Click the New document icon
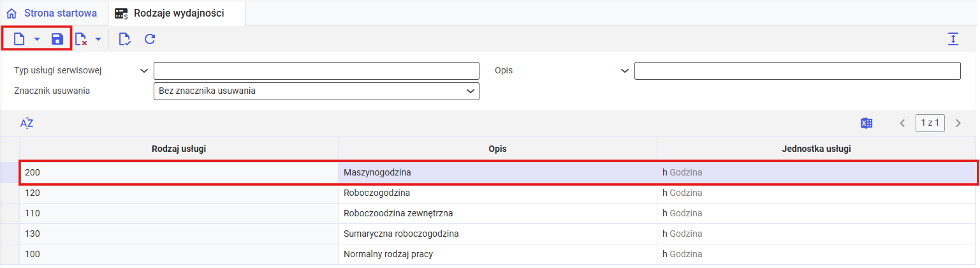 (20, 40)
